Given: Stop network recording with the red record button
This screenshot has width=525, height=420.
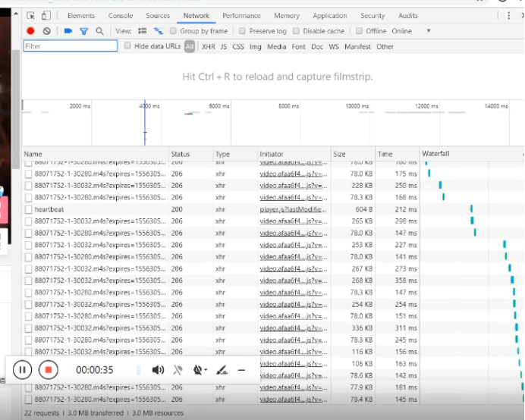Looking at the screenshot, I should pos(30,31).
